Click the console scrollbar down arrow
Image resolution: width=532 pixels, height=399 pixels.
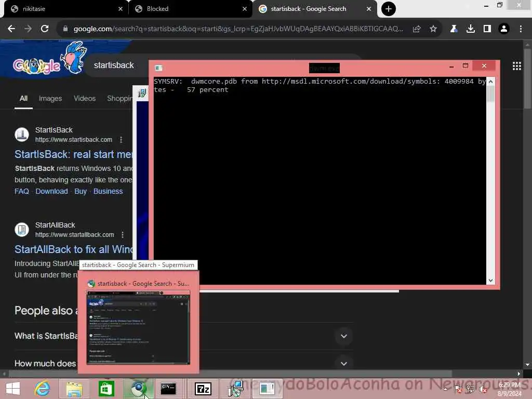(490, 281)
